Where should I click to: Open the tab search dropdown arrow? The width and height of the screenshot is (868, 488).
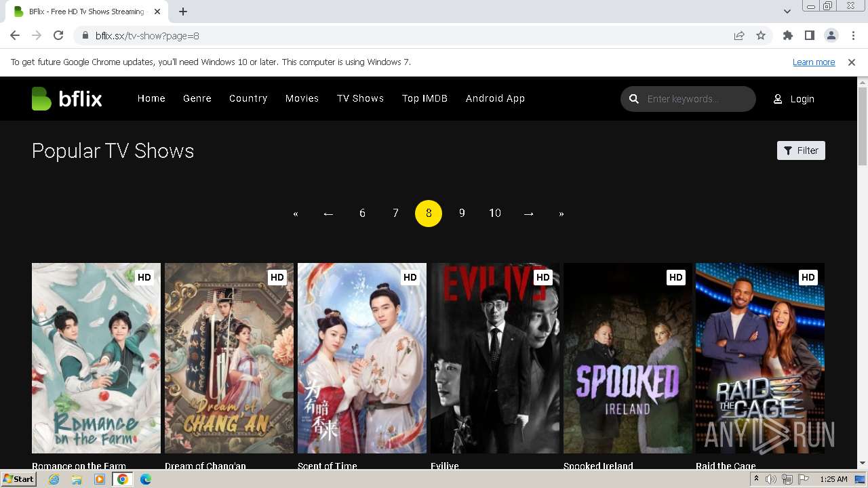[787, 12]
